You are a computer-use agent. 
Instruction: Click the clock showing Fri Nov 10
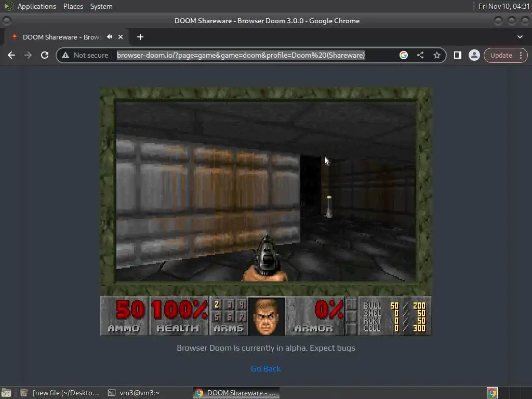click(x=504, y=6)
